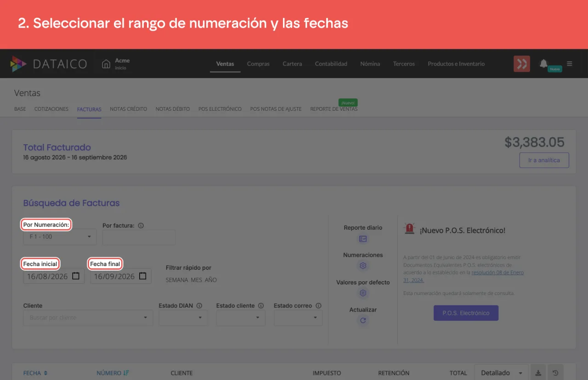Viewport: 588px width, 380px height.
Task: Open the Estado correo dropdown
Action: tap(298, 318)
